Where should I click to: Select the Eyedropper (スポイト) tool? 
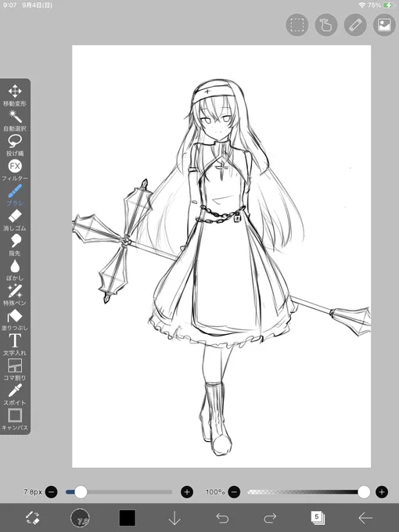[15, 394]
